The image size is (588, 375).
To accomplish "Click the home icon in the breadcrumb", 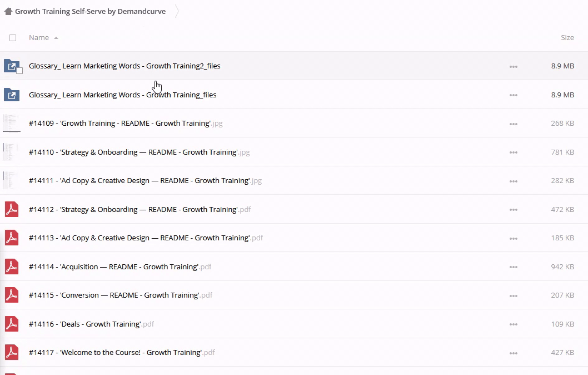I will [x=8, y=11].
